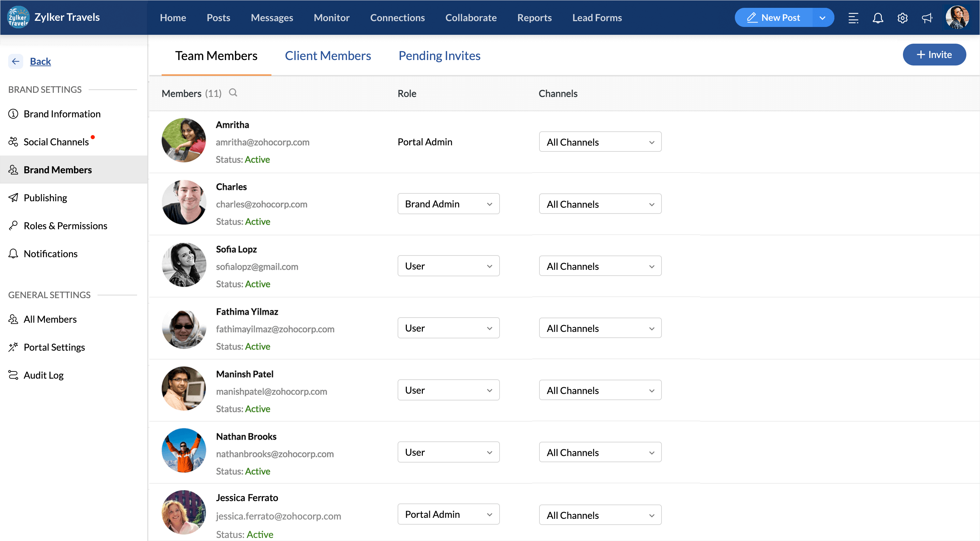Click the Zylker Travels logo icon

coord(18,17)
